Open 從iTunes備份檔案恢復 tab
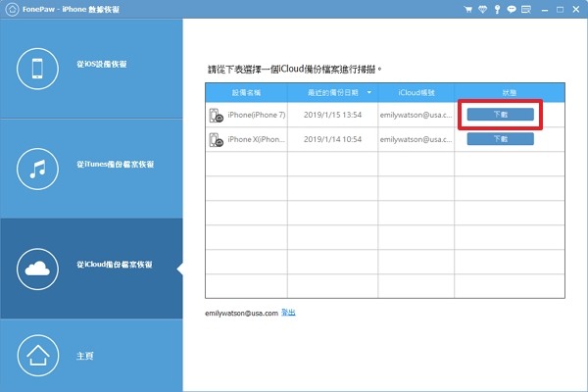This screenshot has width=588, height=392. pyautogui.click(x=91, y=169)
